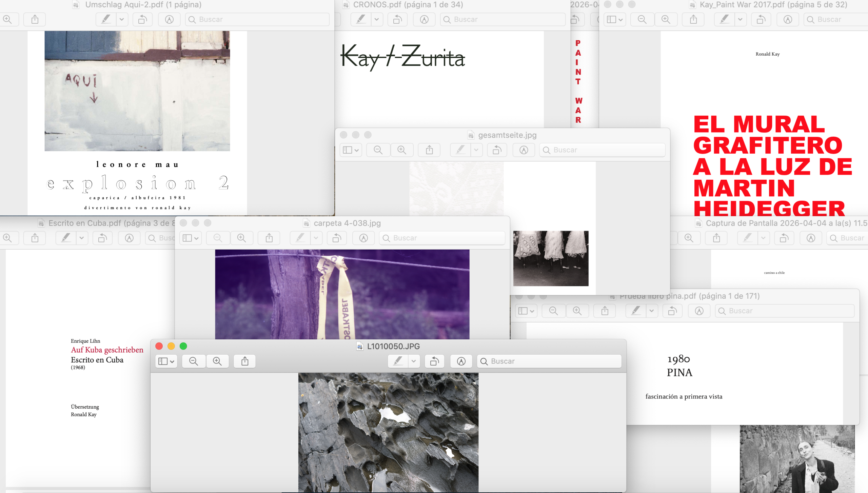Open sidebar view menu in L1010050.JPG
The width and height of the screenshot is (868, 493).
tap(166, 361)
